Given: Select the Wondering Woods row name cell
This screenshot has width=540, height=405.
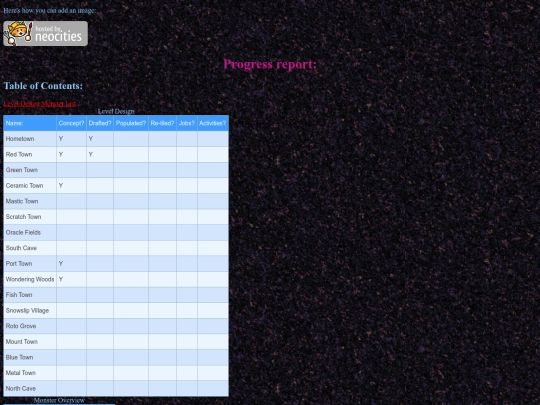Looking at the screenshot, I should [x=30, y=279].
